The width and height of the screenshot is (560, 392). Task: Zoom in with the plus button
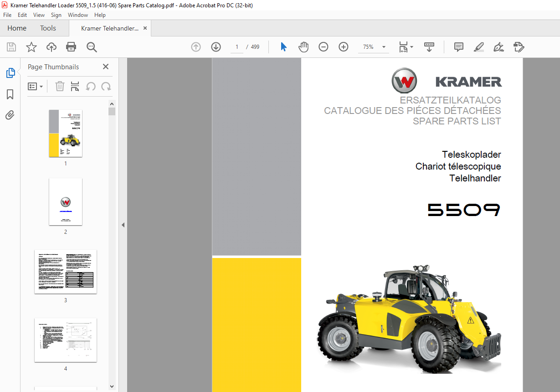tap(344, 47)
